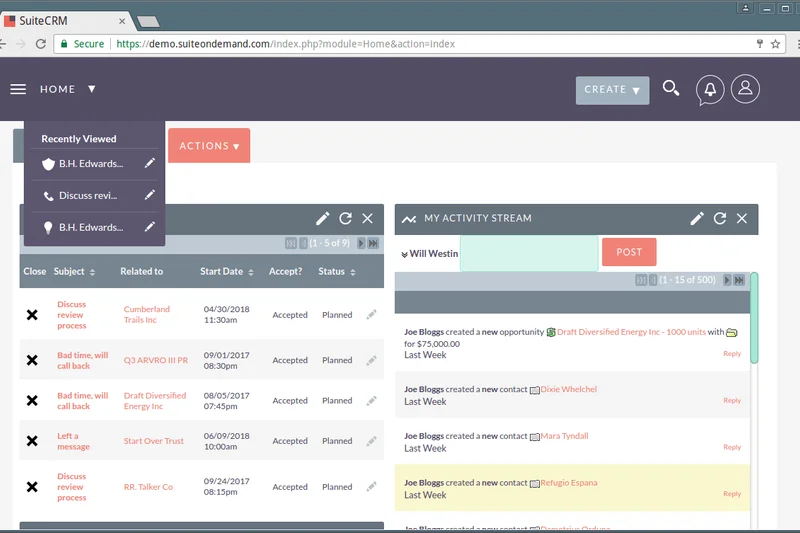Open Left a message call subject
This screenshot has width=800, height=533.
pos(73,441)
